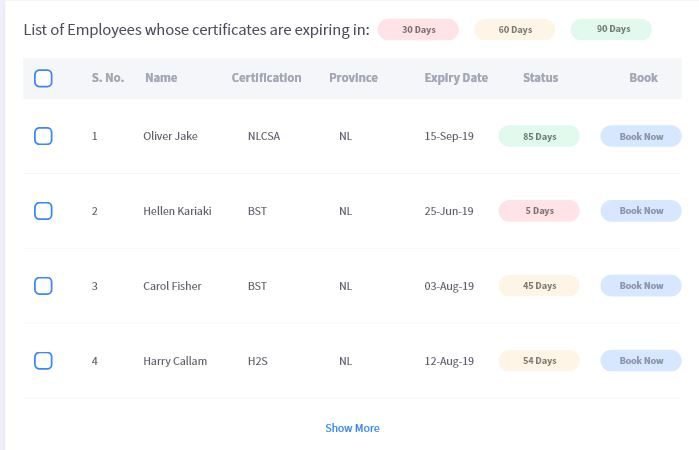
Task: Choose the 60 Days expiry filter
Action: 515,30
